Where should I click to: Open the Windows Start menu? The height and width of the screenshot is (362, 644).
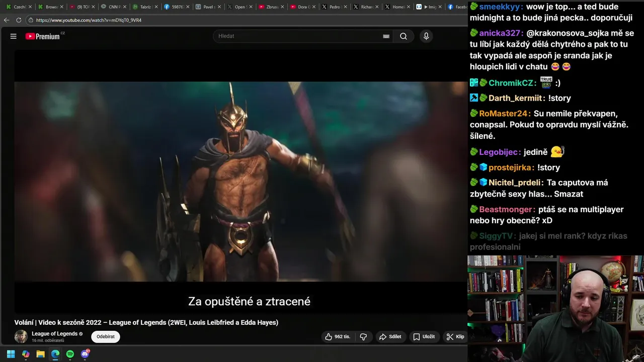(x=11, y=354)
